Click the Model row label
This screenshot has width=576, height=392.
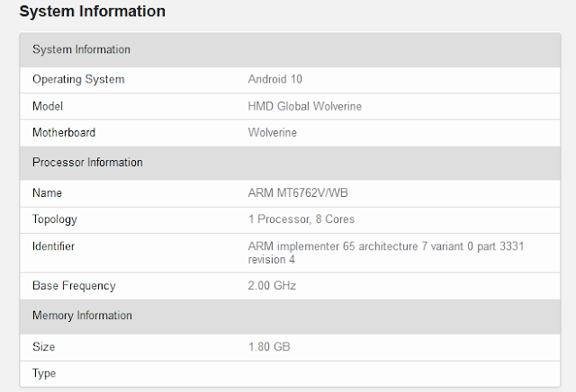point(48,106)
